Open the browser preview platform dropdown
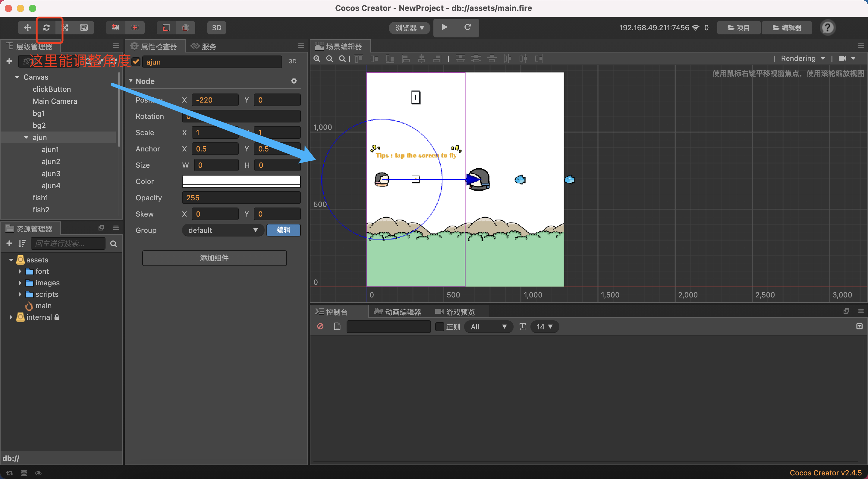Image resolution: width=868 pixels, height=479 pixels. pyautogui.click(x=409, y=28)
